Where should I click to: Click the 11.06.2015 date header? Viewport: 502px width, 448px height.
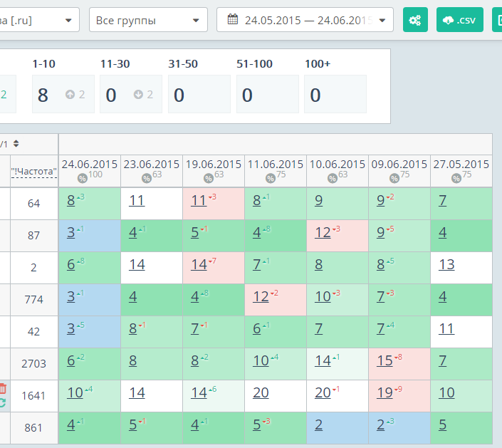pos(276,165)
